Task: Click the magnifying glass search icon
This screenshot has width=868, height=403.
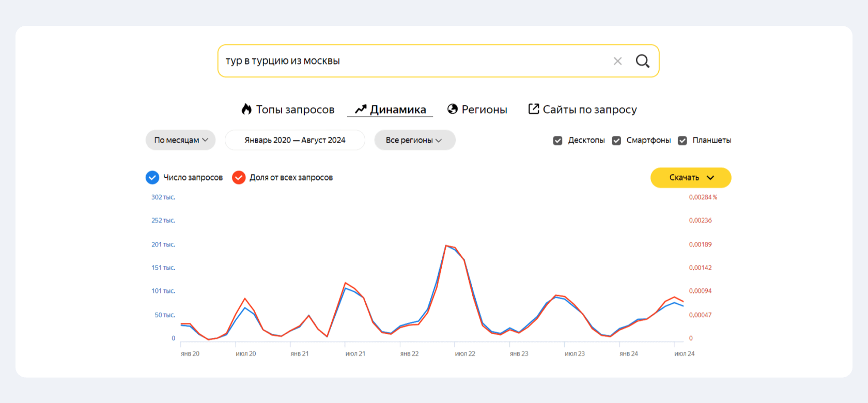Action: (642, 61)
